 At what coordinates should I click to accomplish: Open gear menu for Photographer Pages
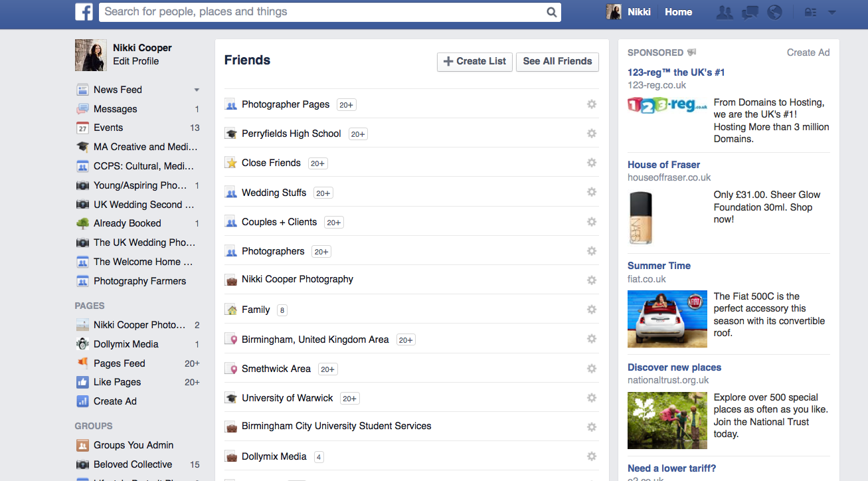click(592, 104)
